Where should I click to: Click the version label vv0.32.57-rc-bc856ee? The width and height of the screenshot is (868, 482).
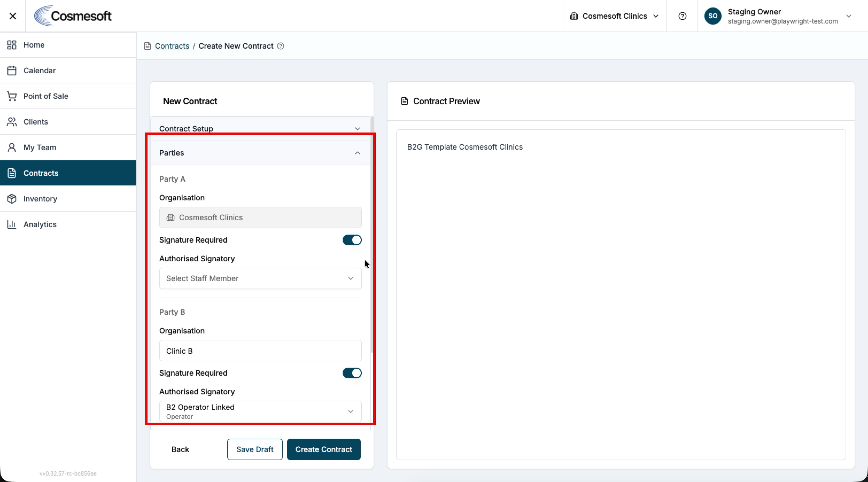coord(68,473)
